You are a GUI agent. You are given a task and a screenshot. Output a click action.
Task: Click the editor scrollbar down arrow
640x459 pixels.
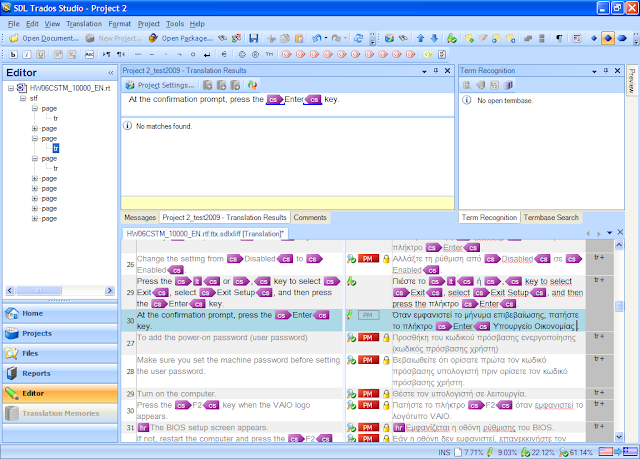(x=619, y=437)
